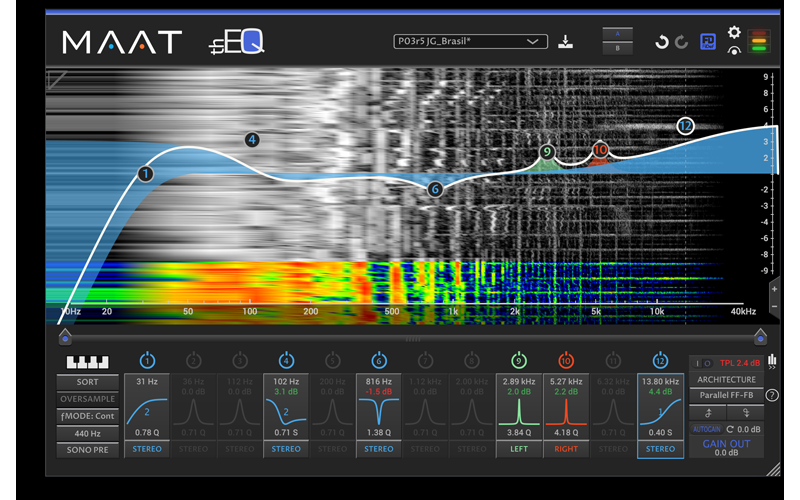This screenshot has height=500, width=800.
Task: Enable band 2 power button
Action: pos(193,360)
